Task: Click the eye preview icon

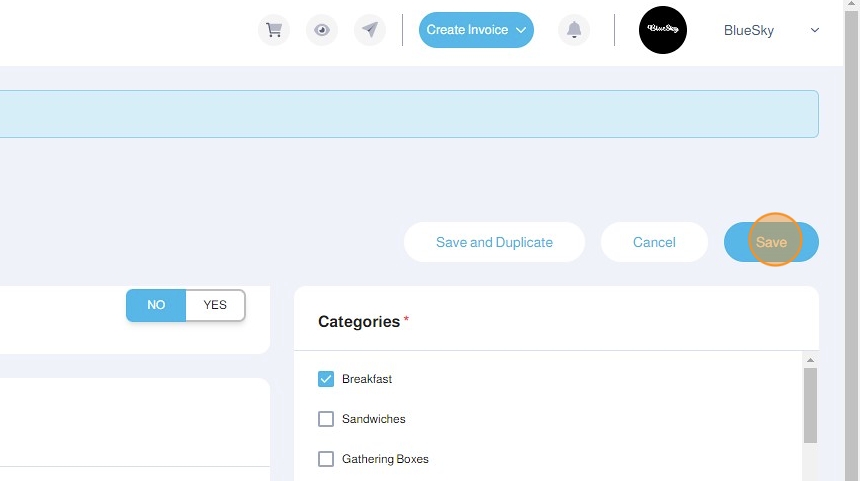Action: [322, 30]
